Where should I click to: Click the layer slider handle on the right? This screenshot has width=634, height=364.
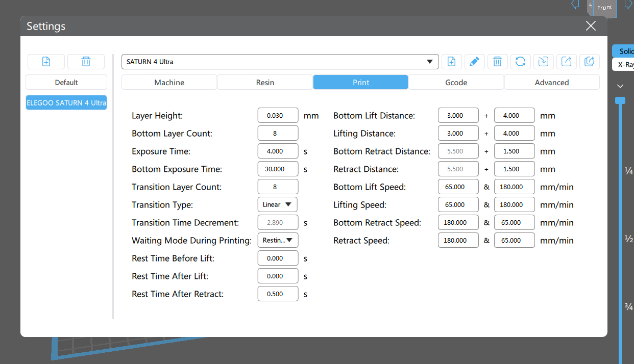tap(620, 100)
